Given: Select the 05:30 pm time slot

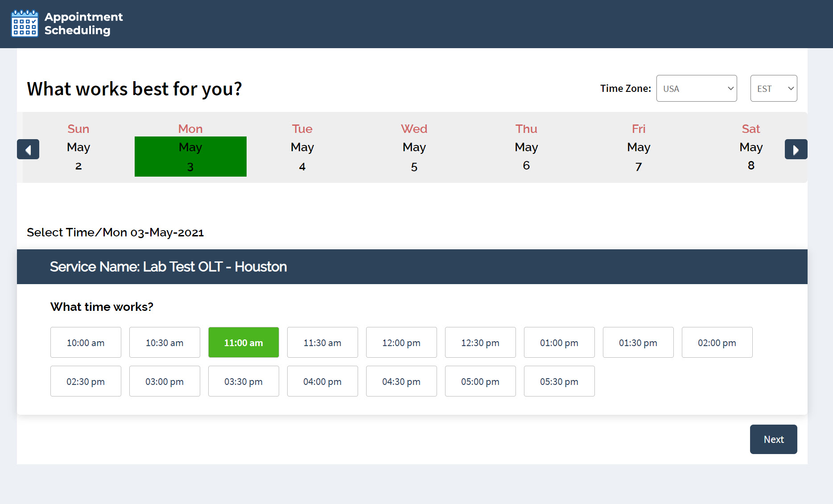Looking at the screenshot, I should tap(559, 381).
